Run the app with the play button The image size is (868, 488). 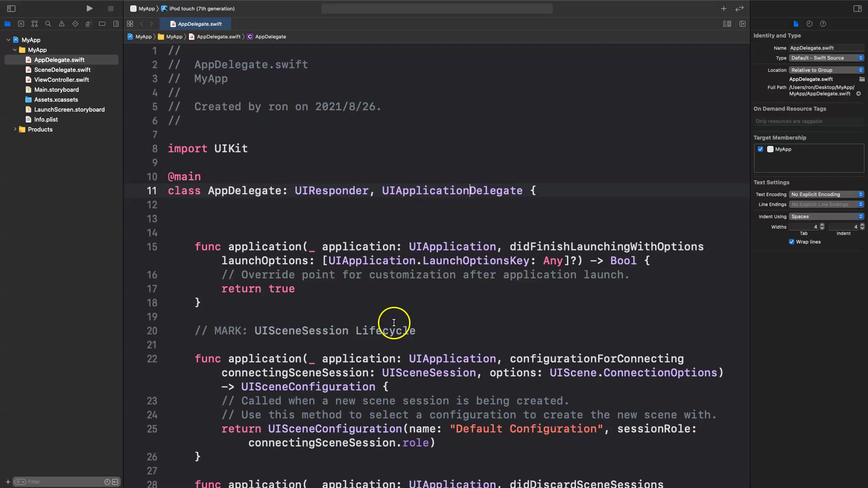pos(90,9)
